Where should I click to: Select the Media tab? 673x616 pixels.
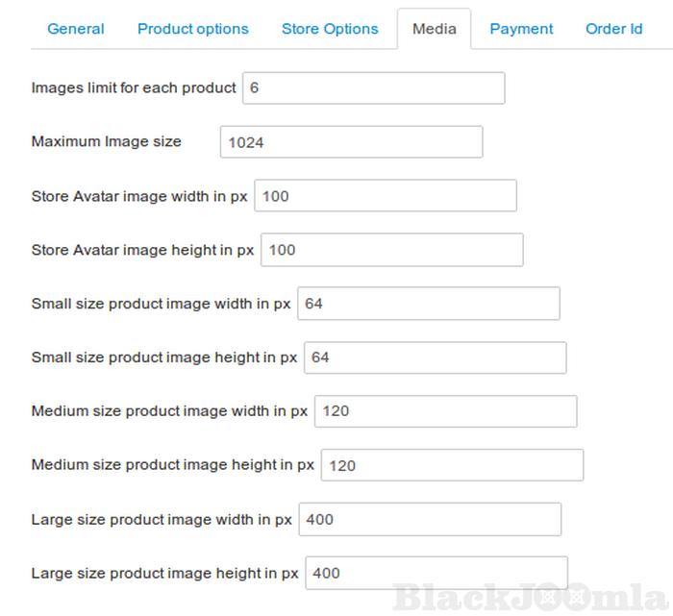click(434, 29)
